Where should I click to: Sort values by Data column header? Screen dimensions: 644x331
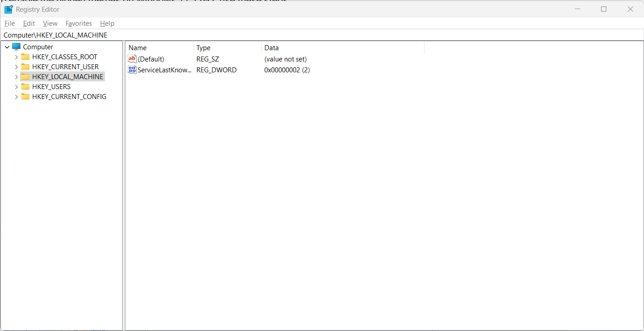343,48
